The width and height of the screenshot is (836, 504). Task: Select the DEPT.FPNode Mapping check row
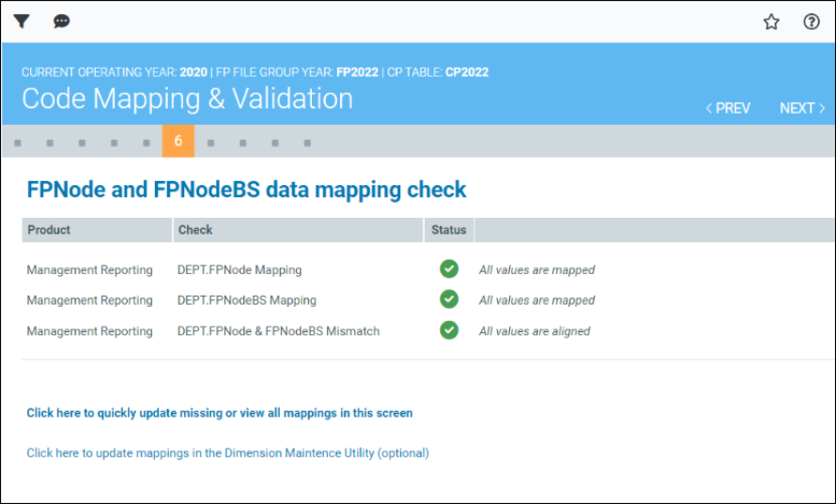(x=240, y=269)
